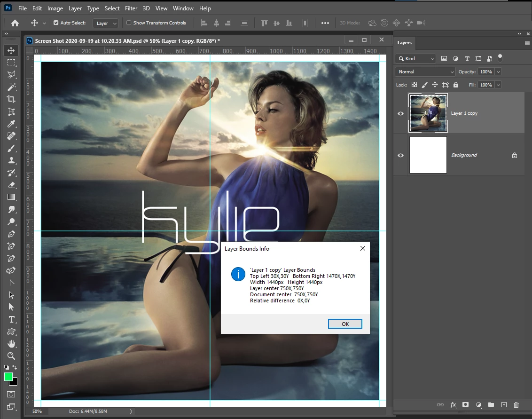Image resolution: width=532 pixels, height=419 pixels.
Task: Select the Eyedropper tool
Action: pyautogui.click(x=11, y=124)
